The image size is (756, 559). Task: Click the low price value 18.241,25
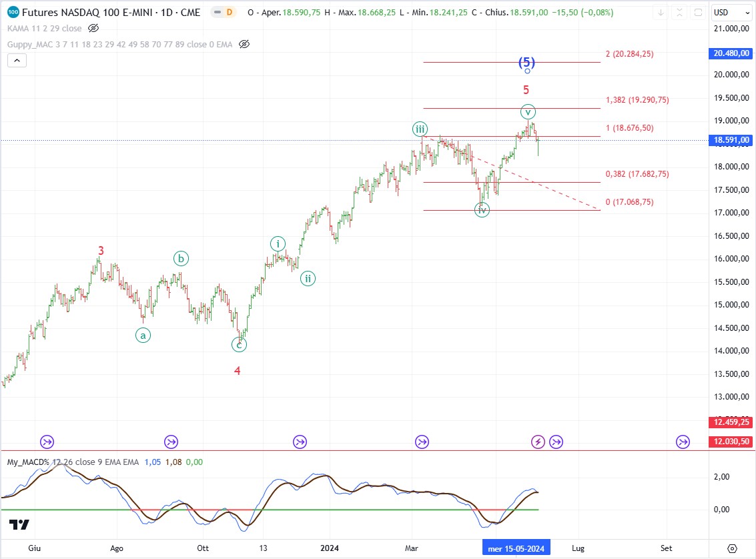(448, 13)
